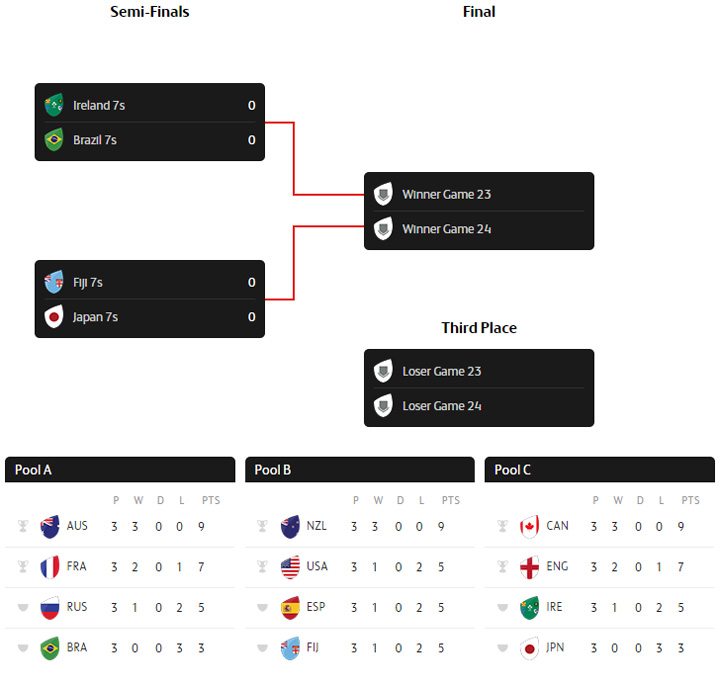Image resolution: width=720 pixels, height=686 pixels.
Task: Click the NZL flag icon in Pool B
Action: click(x=290, y=526)
